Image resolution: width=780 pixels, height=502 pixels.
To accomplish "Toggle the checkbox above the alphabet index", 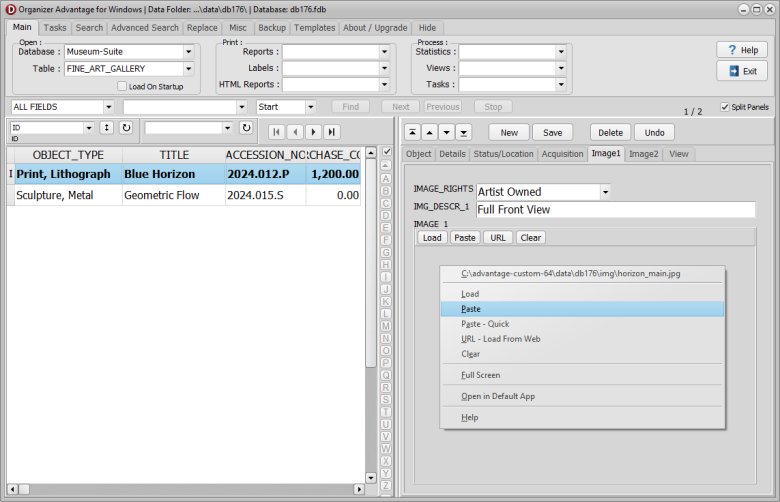I will [x=386, y=152].
